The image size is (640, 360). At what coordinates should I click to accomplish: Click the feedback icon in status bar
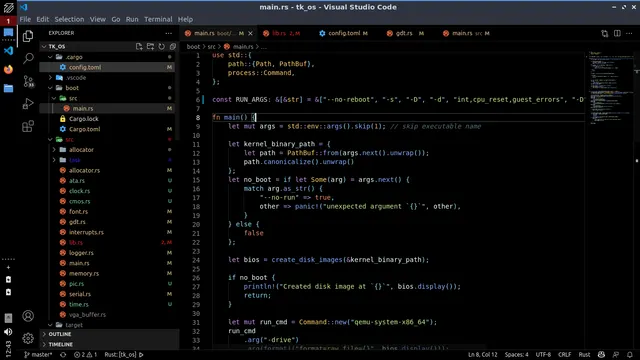[616, 355]
